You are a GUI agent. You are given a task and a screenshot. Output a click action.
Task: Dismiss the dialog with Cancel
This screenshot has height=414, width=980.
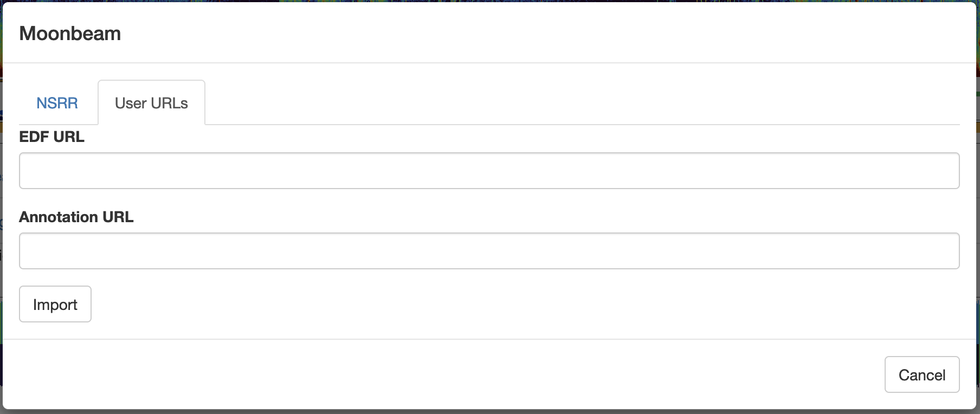921,374
